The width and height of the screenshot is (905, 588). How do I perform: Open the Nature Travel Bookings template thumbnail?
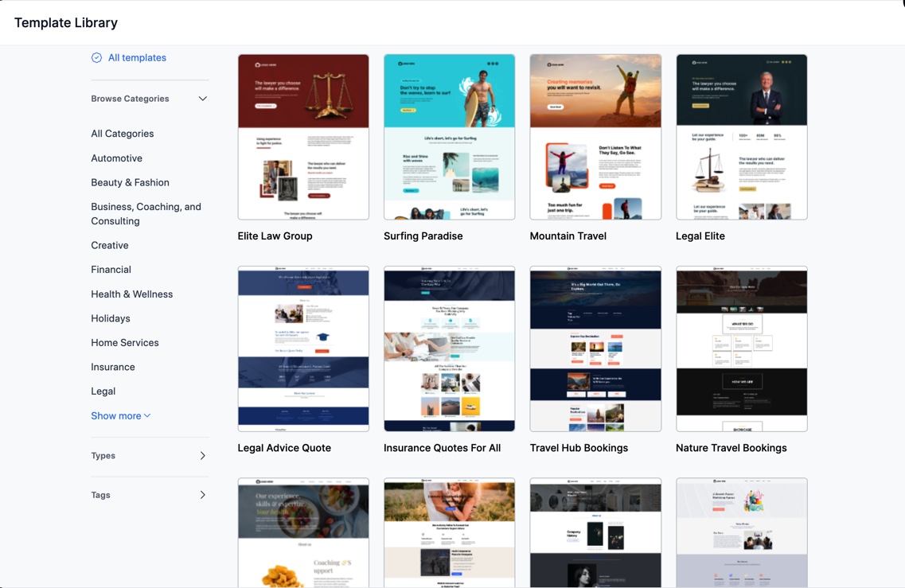(741, 349)
